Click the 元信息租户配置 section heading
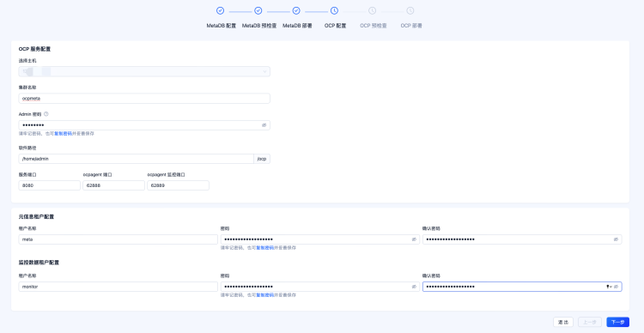Image resolution: width=644 pixels, height=333 pixels. tap(36, 216)
